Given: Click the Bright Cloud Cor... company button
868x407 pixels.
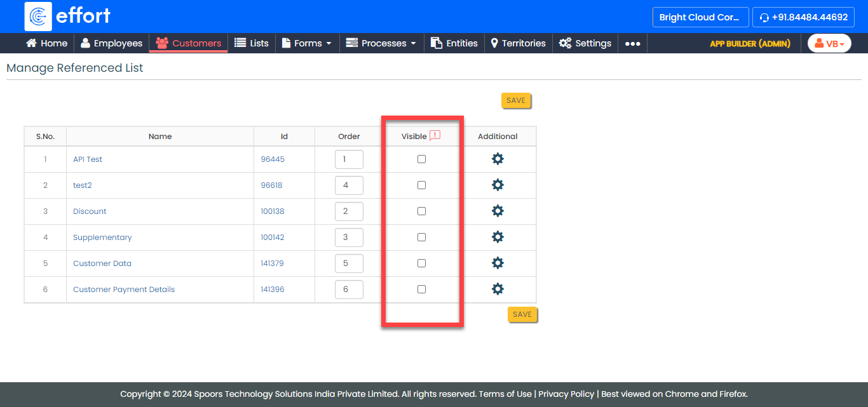Looking at the screenshot, I should point(700,17).
